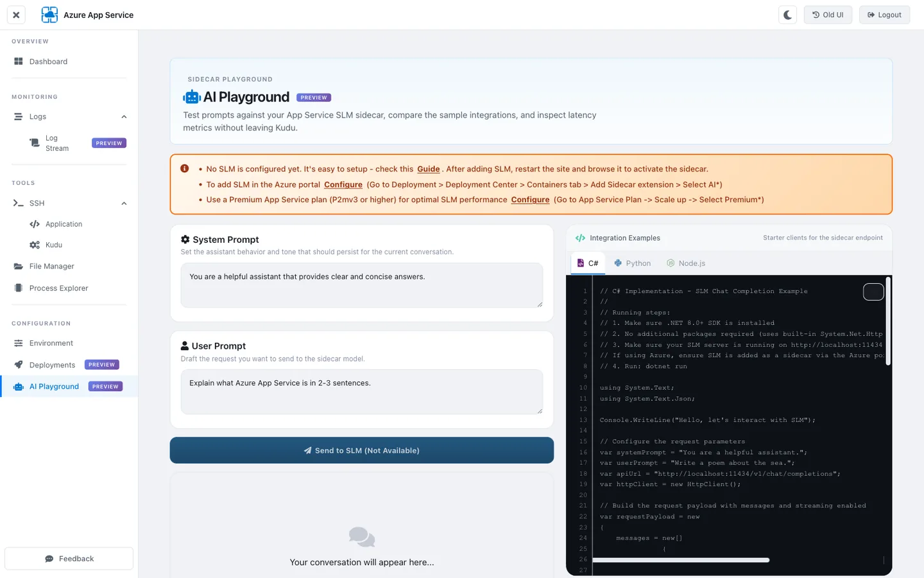Viewport: 924px width, 578px height.
Task: Click the rocket icon next to Deployments
Action: pos(19,365)
